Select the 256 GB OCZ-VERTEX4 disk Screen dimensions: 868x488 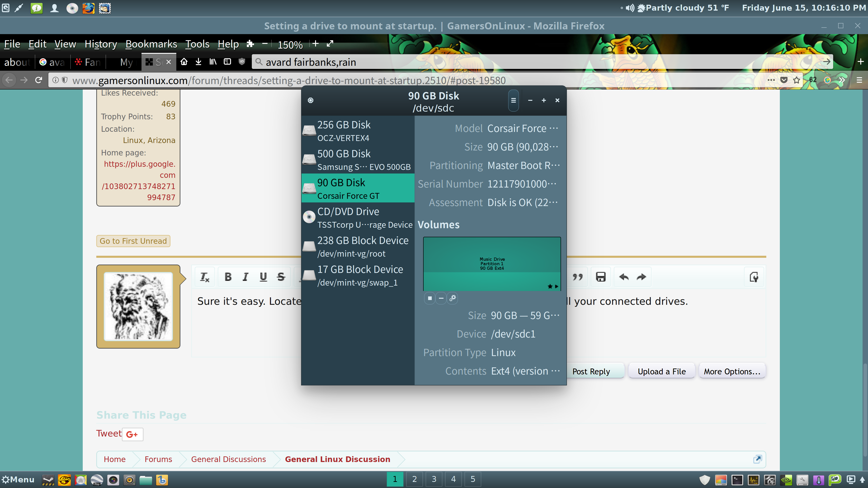(358, 131)
